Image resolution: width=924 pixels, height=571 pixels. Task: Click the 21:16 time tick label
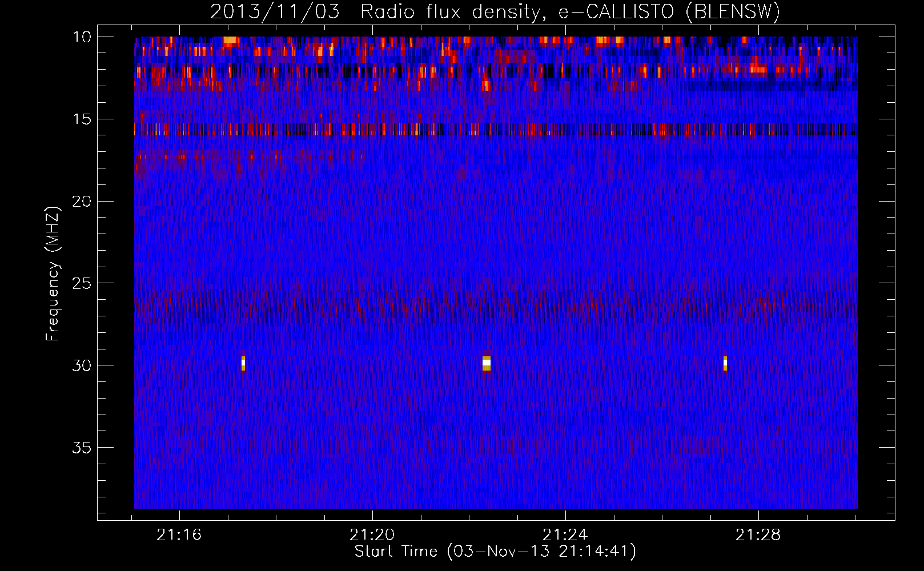pyautogui.click(x=179, y=535)
